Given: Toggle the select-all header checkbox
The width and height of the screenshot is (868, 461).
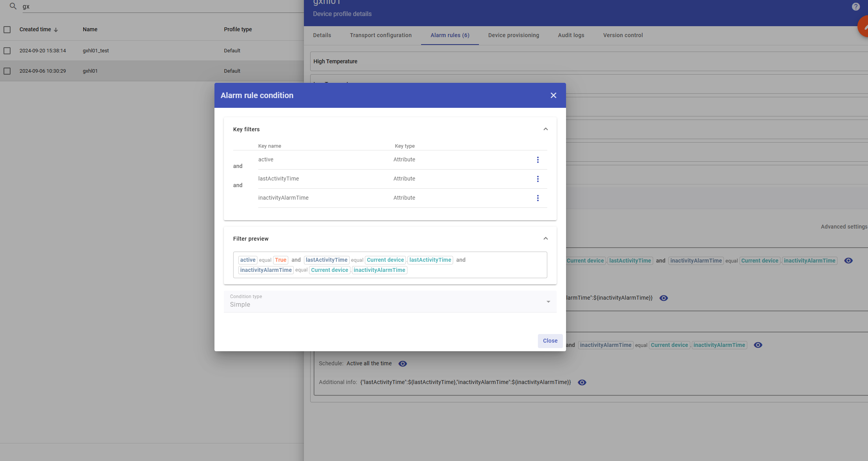Looking at the screenshot, I should 7,30.
